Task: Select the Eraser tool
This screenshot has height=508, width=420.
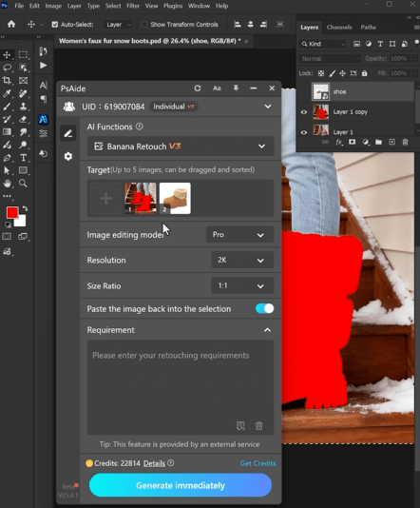Action: 23,119
